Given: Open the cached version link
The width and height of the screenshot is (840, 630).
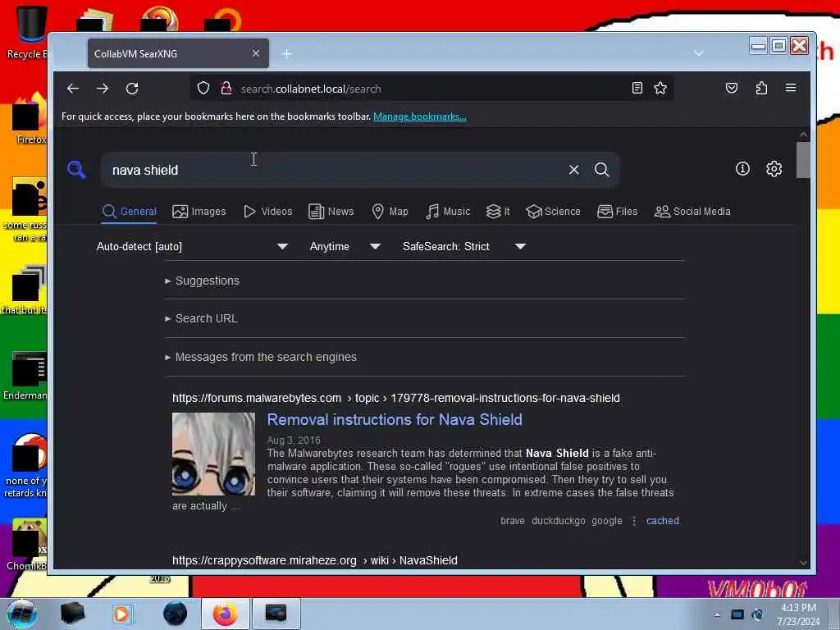Looking at the screenshot, I should click(663, 521).
